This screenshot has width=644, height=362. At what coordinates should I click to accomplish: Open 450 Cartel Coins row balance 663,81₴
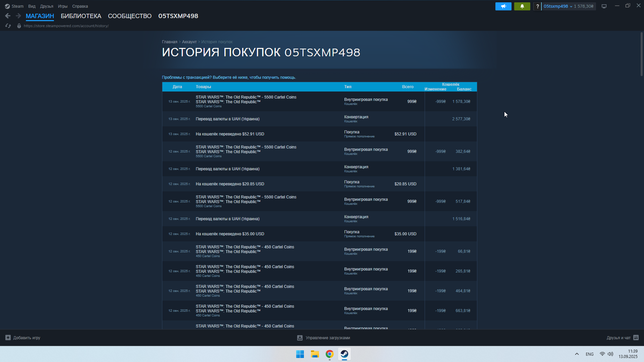[319, 311]
